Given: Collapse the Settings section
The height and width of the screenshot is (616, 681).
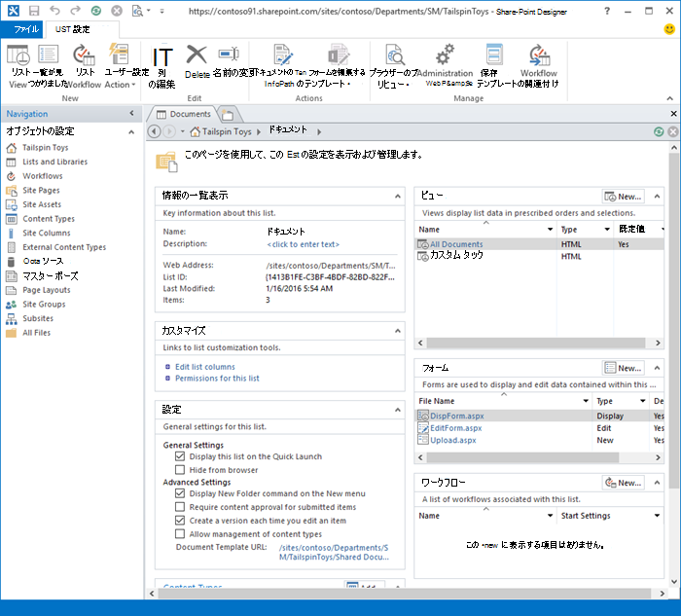Looking at the screenshot, I should point(397,410).
